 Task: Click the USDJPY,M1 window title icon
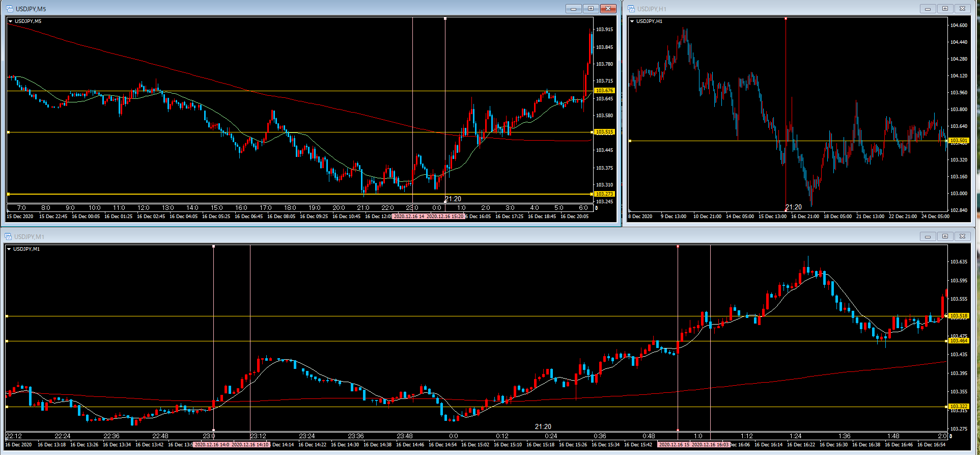pyautogui.click(x=8, y=236)
